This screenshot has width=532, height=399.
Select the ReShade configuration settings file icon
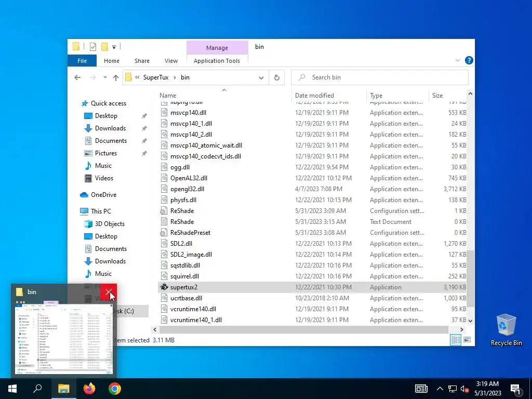pos(164,211)
